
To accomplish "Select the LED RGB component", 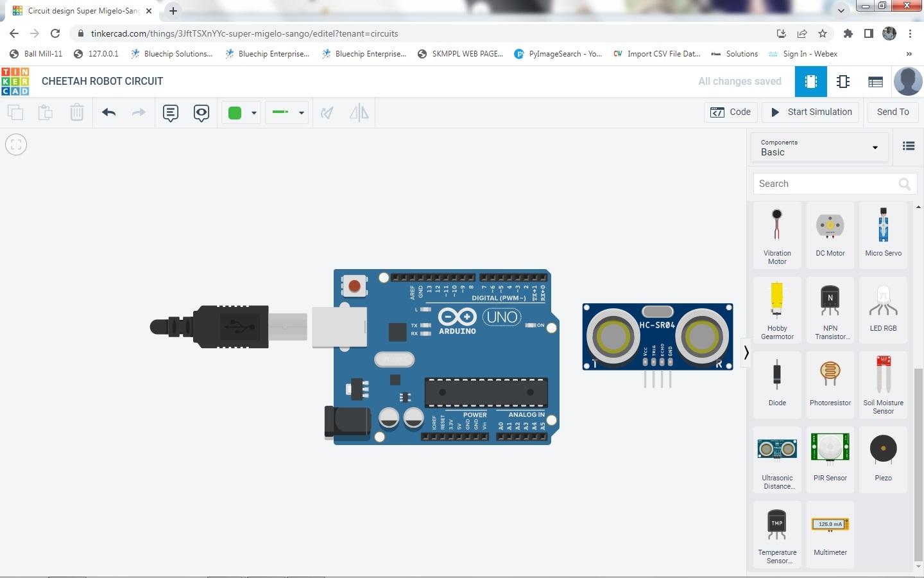I will (x=883, y=310).
